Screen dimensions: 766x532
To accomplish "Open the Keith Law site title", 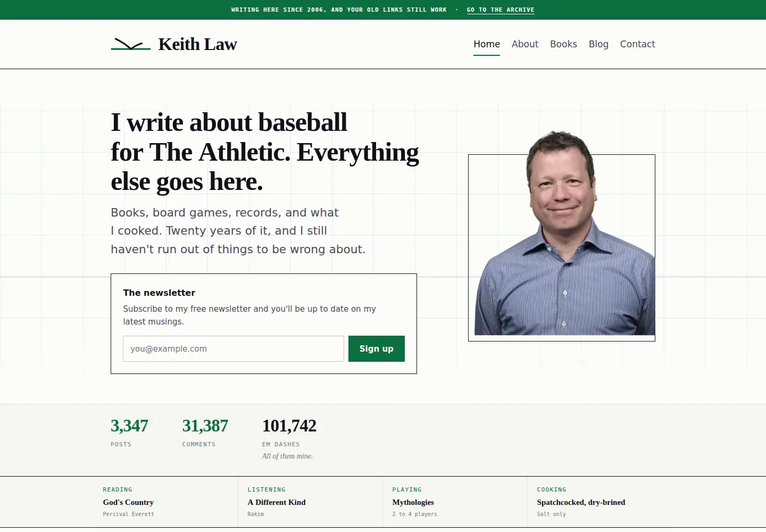I will (197, 44).
